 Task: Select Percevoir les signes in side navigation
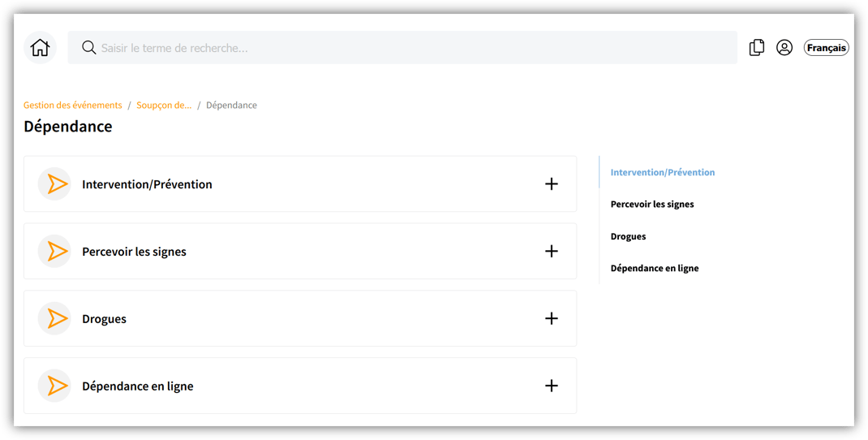tap(652, 205)
